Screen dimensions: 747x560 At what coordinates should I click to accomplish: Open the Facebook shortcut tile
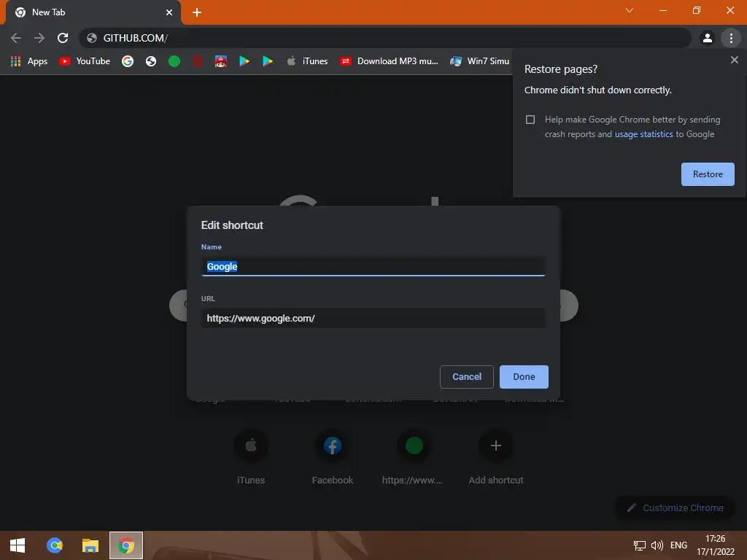click(332, 457)
